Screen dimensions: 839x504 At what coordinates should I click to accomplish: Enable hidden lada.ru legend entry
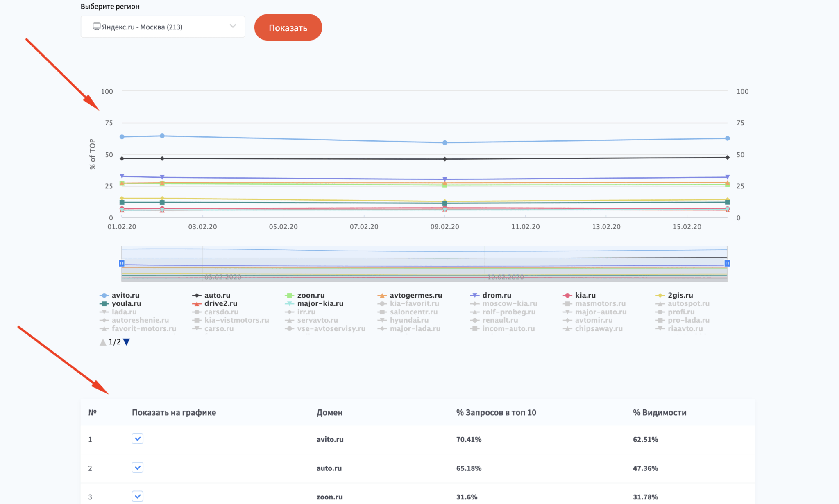point(124,312)
